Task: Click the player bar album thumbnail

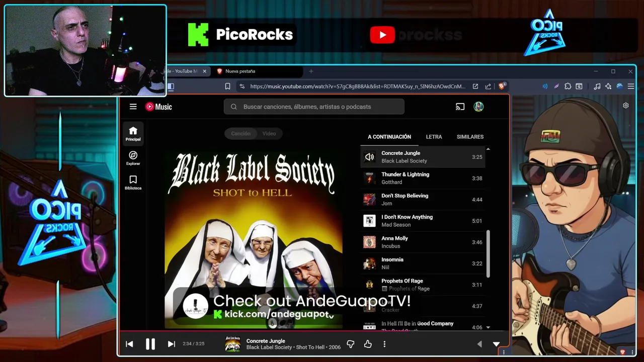Action: point(232,344)
